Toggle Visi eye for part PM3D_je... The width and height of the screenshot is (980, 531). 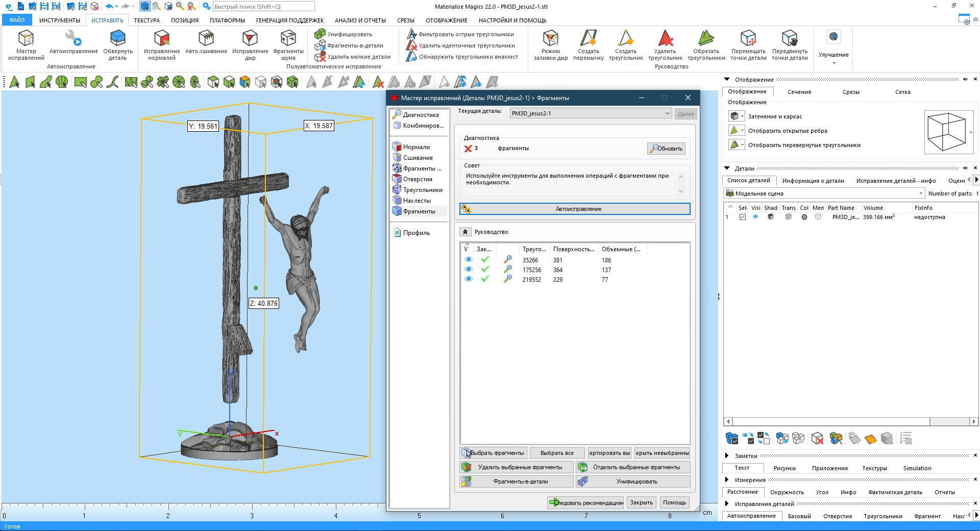755,217
